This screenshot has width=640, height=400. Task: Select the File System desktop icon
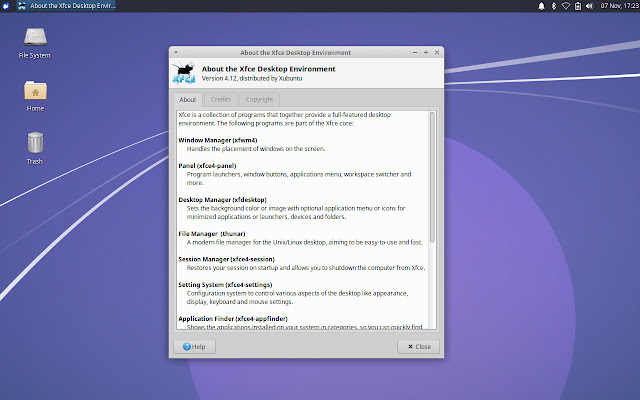tap(35, 43)
